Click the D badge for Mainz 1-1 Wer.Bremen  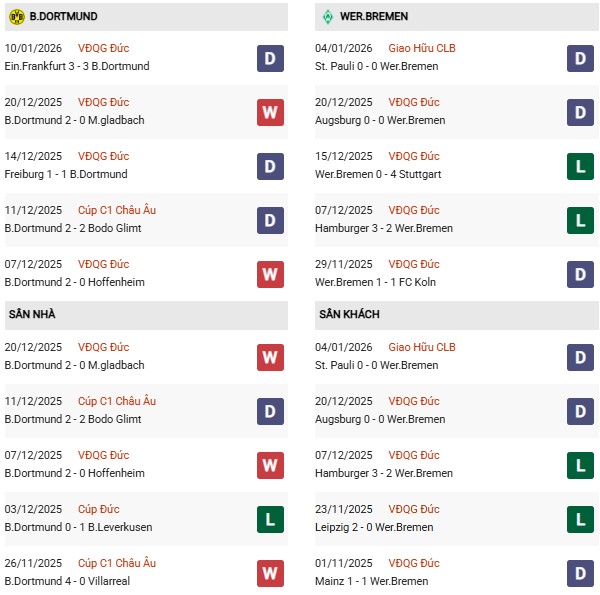(581, 572)
